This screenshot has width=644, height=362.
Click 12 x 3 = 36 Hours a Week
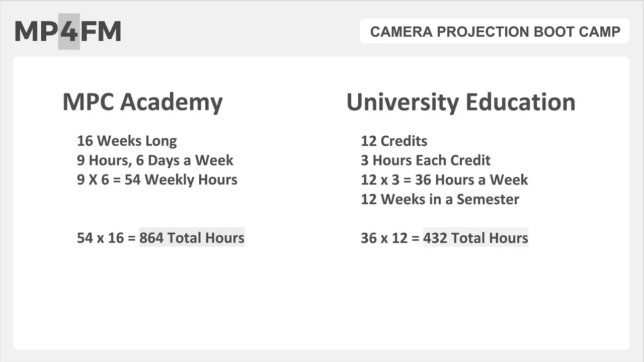click(x=444, y=179)
